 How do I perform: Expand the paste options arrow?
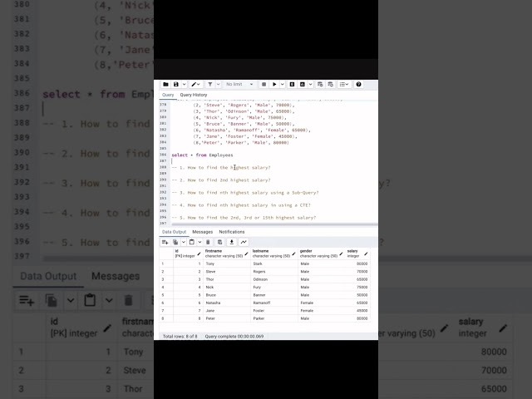click(199, 242)
